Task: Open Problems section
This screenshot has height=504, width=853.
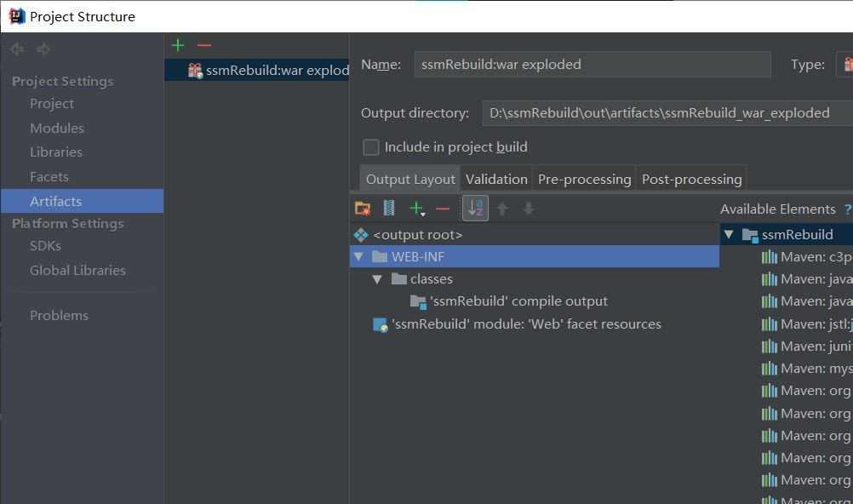Action: pyautogui.click(x=60, y=315)
